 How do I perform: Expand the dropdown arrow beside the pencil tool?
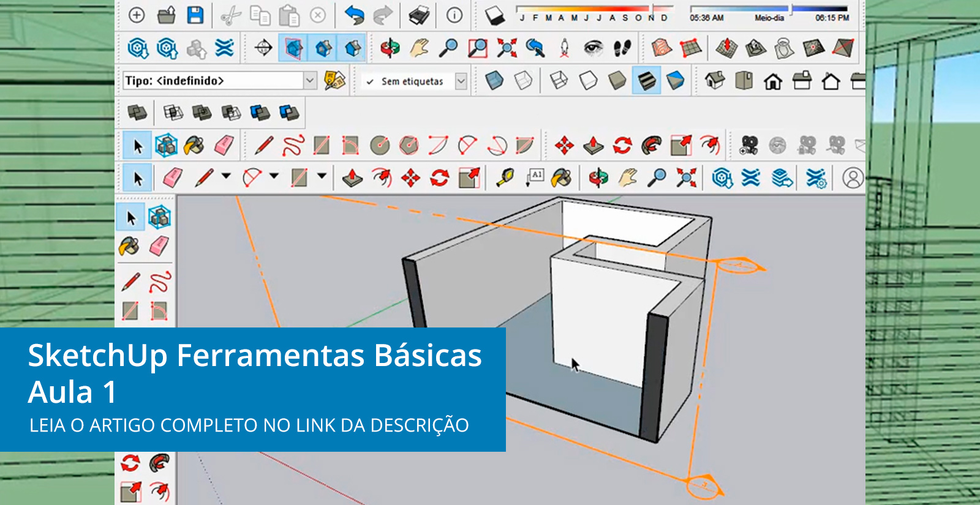226,176
